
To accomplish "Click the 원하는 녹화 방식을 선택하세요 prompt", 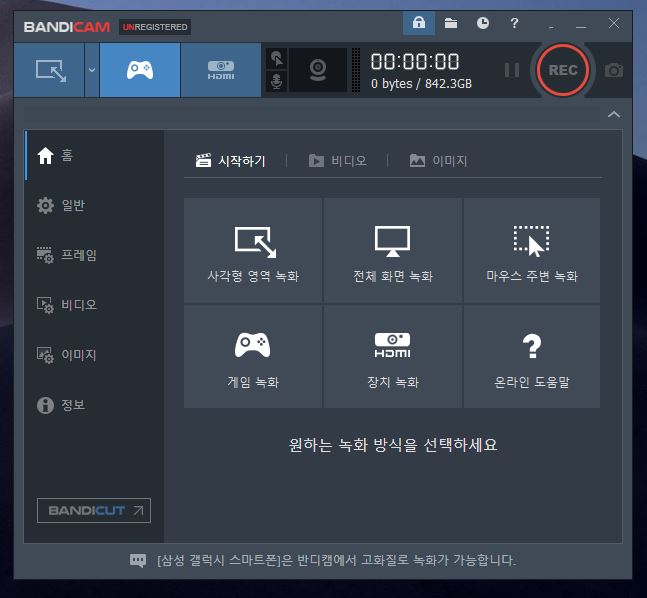I will (x=393, y=444).
